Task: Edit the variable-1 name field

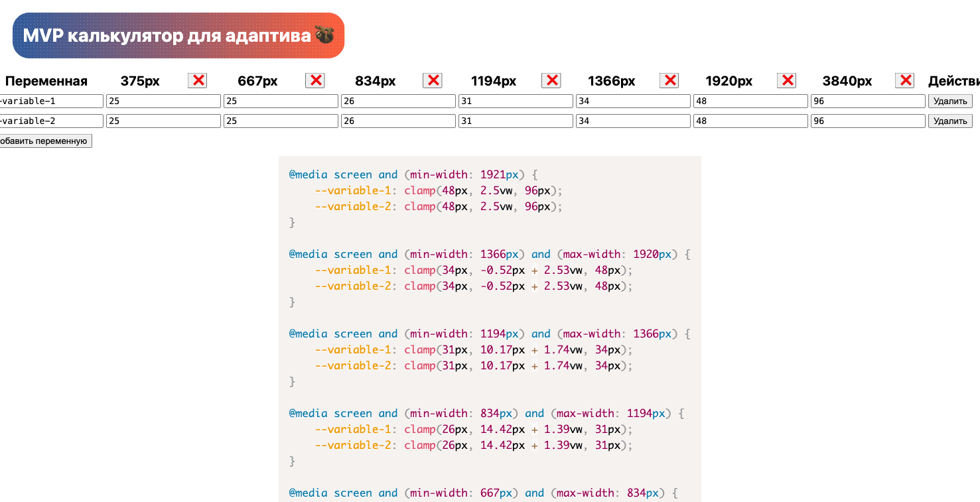Action: click(x=50, y=101)
